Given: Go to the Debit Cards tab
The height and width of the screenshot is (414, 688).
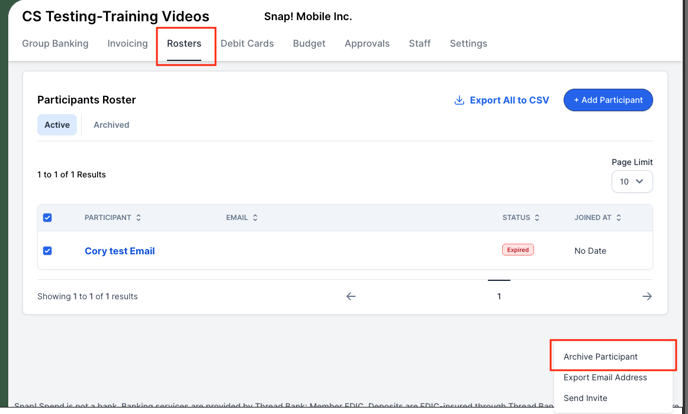Looking at the screenshot, I should point(247,43).
